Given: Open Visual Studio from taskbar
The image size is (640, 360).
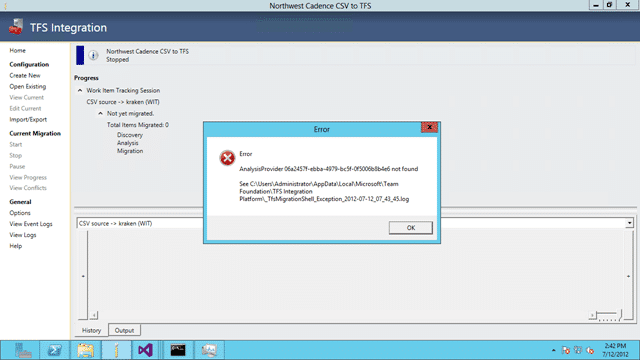Looking at the screenshot, I should pyautogui.click(x=146, y=350).
